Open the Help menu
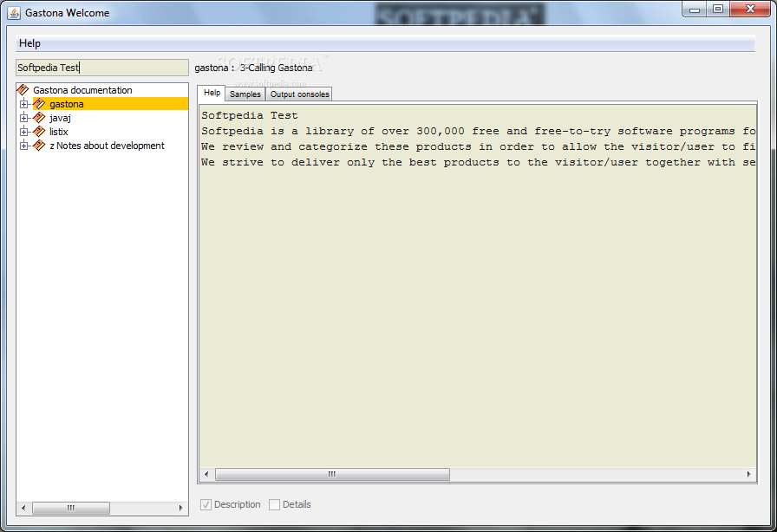 [x=29, y=43]
